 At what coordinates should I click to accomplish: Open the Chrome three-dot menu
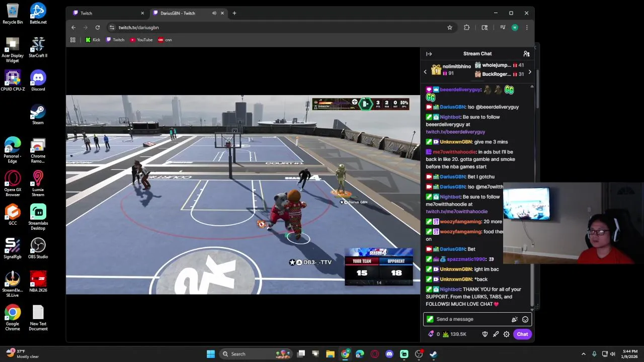527,28
